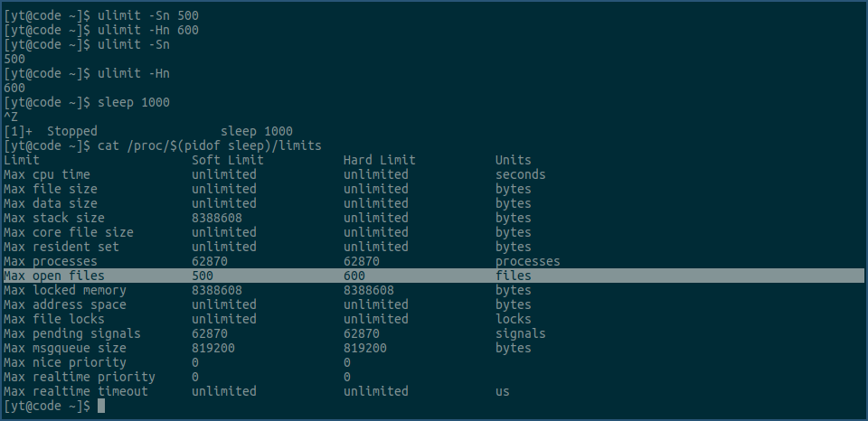The image size is (868, 421).
Task: Click the soft limit value 500 in highlighted row
Action: tap(203, 276)
